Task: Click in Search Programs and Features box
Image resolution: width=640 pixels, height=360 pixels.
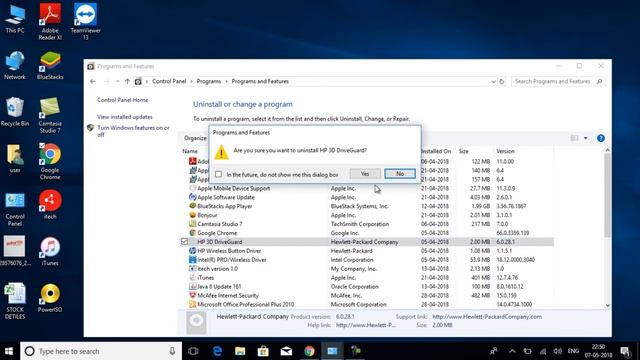Action: click(558, 82)
